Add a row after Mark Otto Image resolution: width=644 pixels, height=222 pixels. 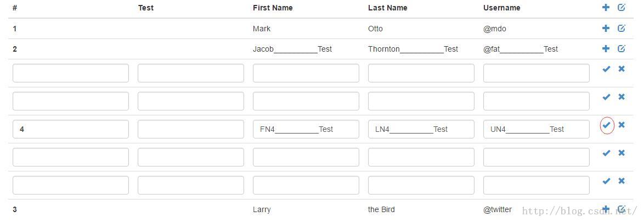[606, 29]
